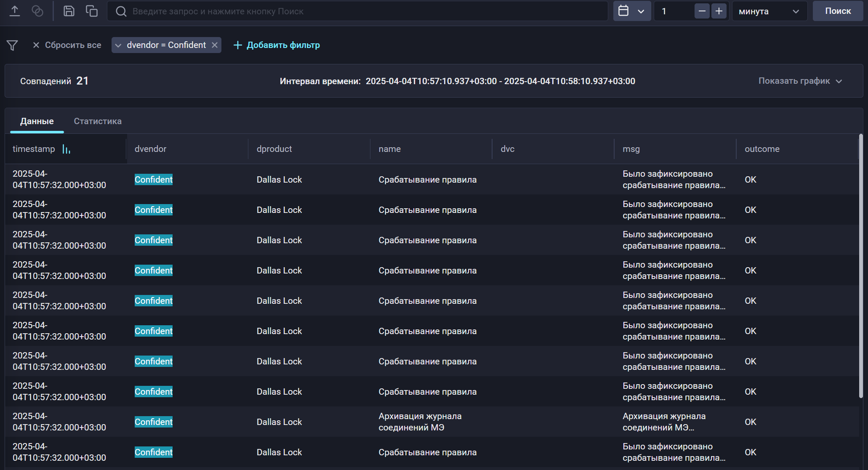Viewport: 868px width, 470px height.
Task: Increase the interval value with plus
Action: pos(719,11)
